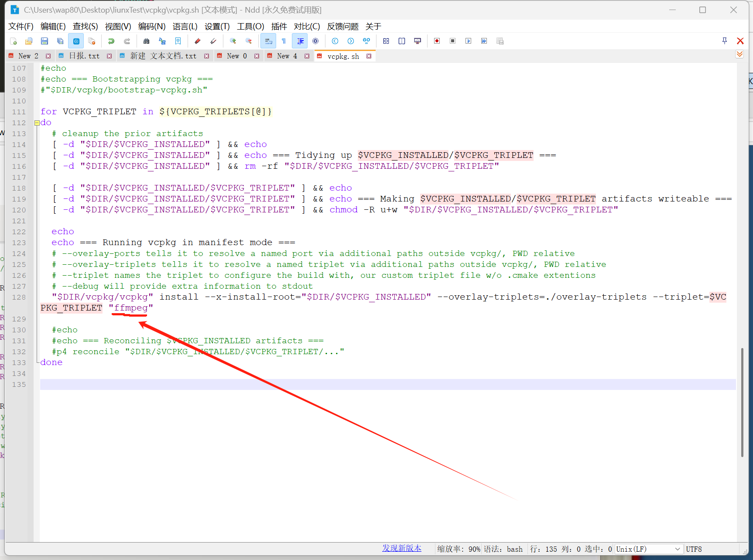Screen dimensions: 753x560
Task: Collapse the do block fold marker
Action: point(37,123)
